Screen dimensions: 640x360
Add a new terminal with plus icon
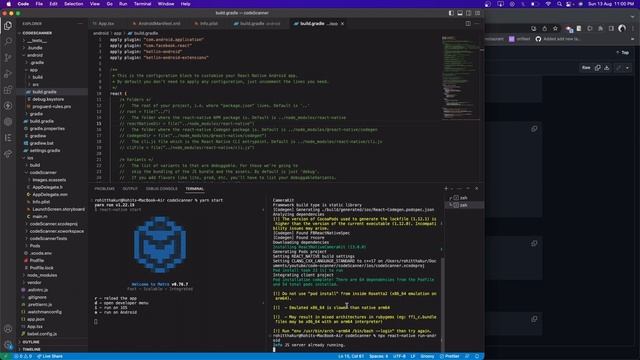pyautogui.click(x=446, y=189)
